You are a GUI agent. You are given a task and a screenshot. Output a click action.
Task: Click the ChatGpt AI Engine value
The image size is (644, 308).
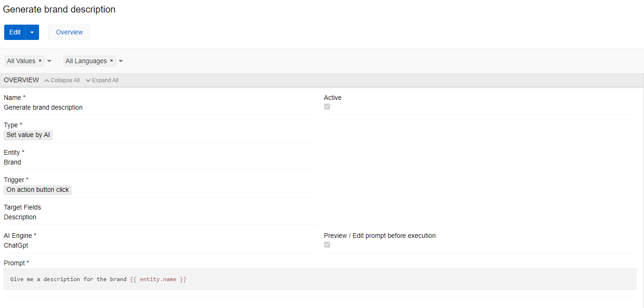click(16, 245)
